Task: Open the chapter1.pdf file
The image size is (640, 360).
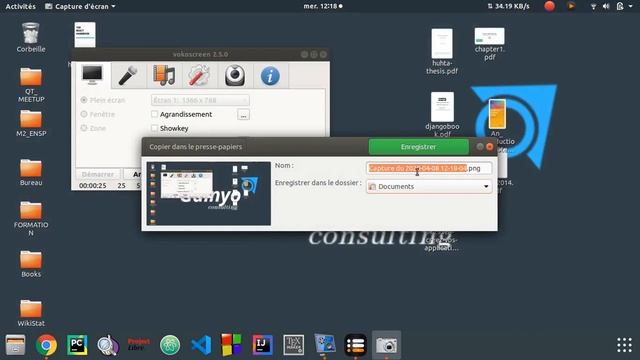Action: (x=490, y=44)
